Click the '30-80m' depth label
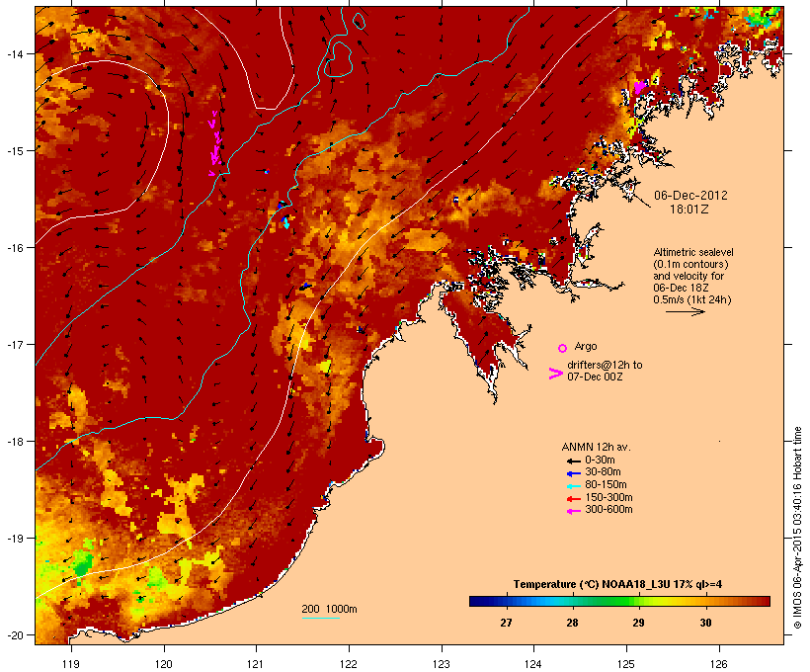 point(603,472)
